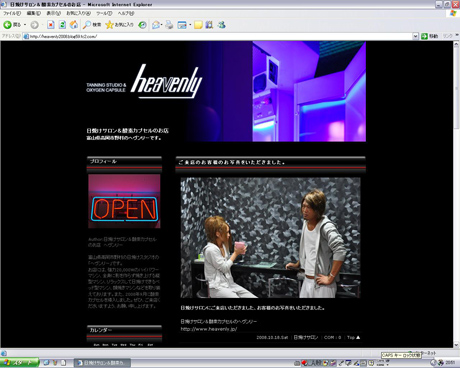Click the 日焼けサロン category link in post footer
This screenshot has height=368, width=460.
306,337
